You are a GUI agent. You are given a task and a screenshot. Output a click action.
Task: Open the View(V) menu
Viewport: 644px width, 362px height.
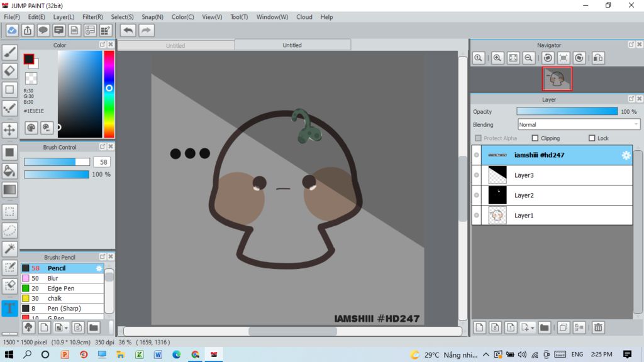tap(212, 17)
